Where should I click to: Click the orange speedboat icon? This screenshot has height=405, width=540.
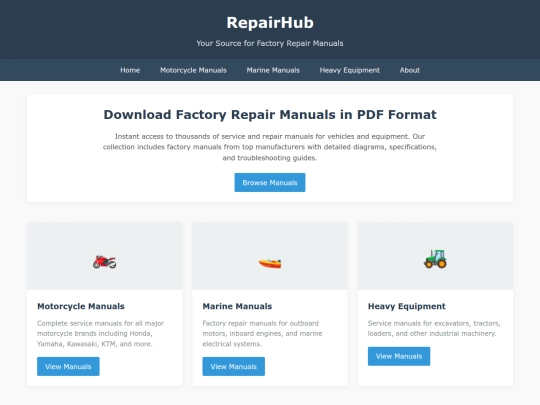pos(270,263)
